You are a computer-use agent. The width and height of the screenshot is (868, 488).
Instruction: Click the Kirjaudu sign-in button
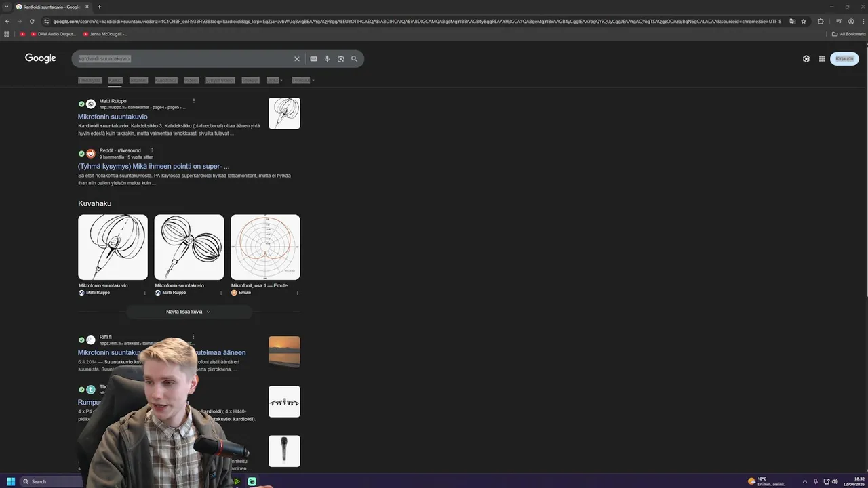(x=844, y=59)
